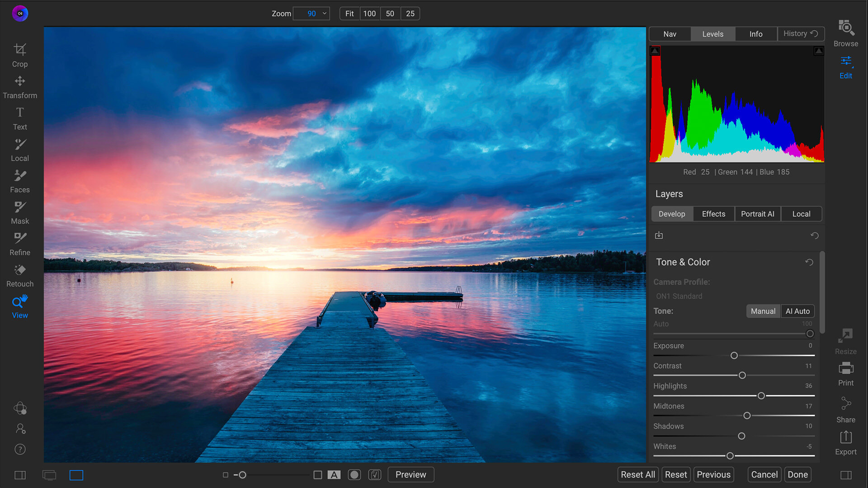Open the Info tab
868x488 pixels.
(755, 34)
